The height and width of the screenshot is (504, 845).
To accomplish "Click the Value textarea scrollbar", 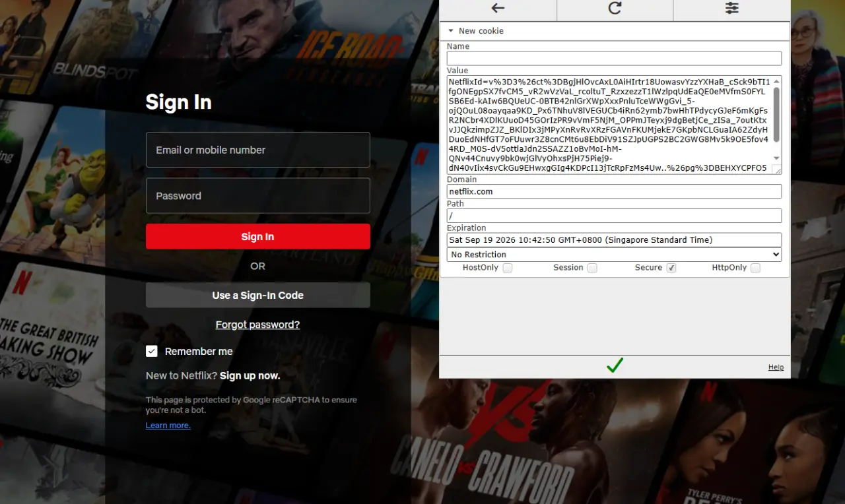I will point(776,114).
